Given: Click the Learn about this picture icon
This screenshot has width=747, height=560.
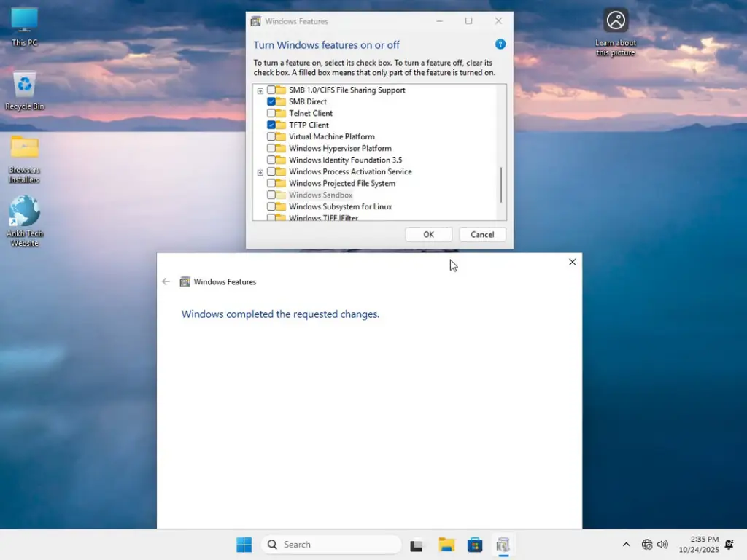Looking at the screenshot, I should pyautogui.click(x=616, y=20).
